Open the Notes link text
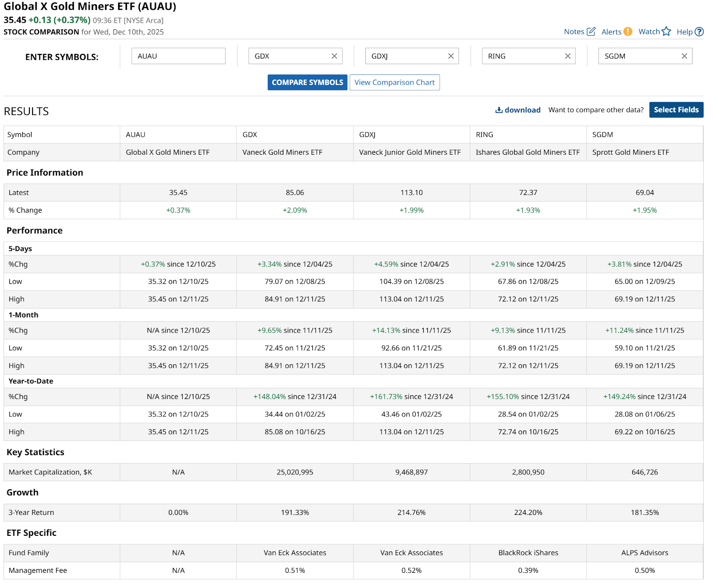Screen dimensions: 713x588 (574, 32)
